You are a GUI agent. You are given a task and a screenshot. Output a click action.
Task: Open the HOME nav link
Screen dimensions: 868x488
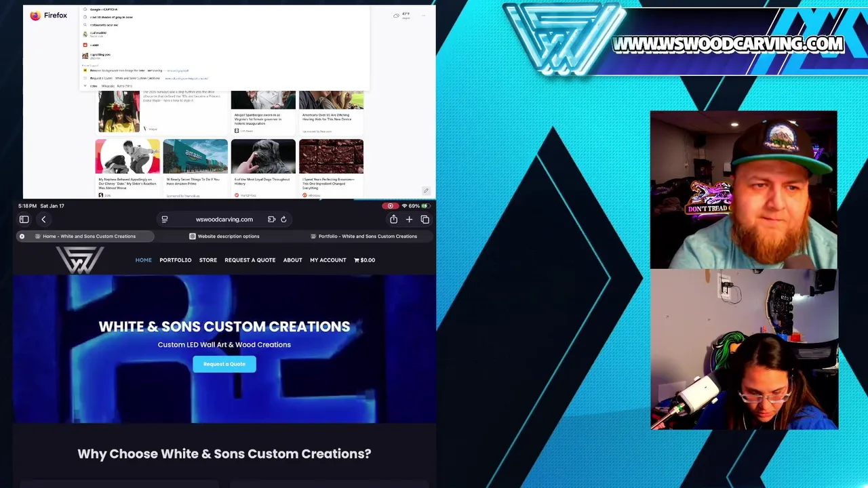[143, 260]
